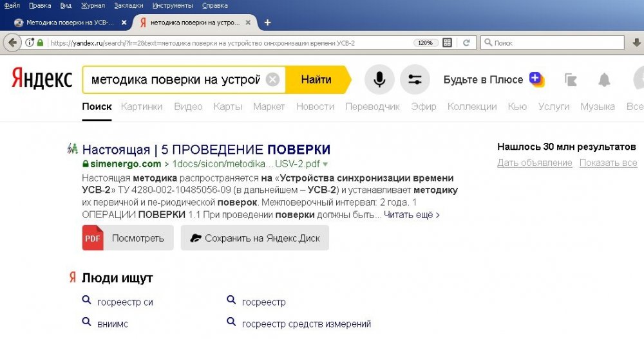Select the Кью search tab

coord(517,107)
